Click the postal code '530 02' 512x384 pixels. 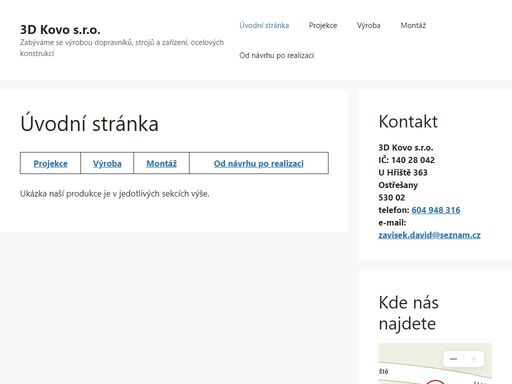point(392,198)
